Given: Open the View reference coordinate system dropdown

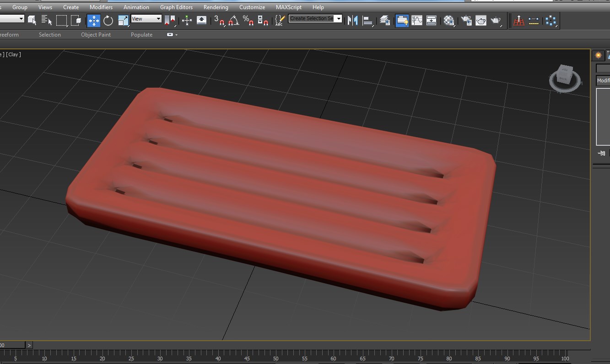Looking at the screenshot, I should click(x=146, y=19).
